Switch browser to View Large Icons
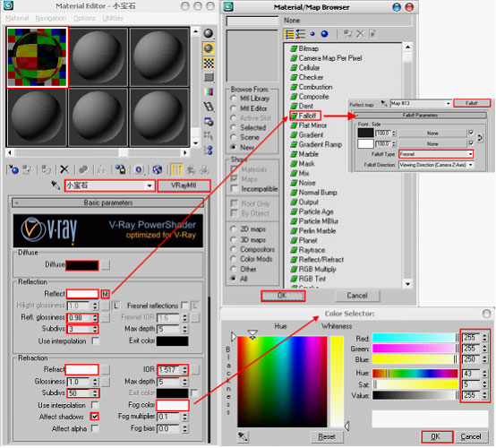This screenshot has height=448, width=496. tap(324, 34)
